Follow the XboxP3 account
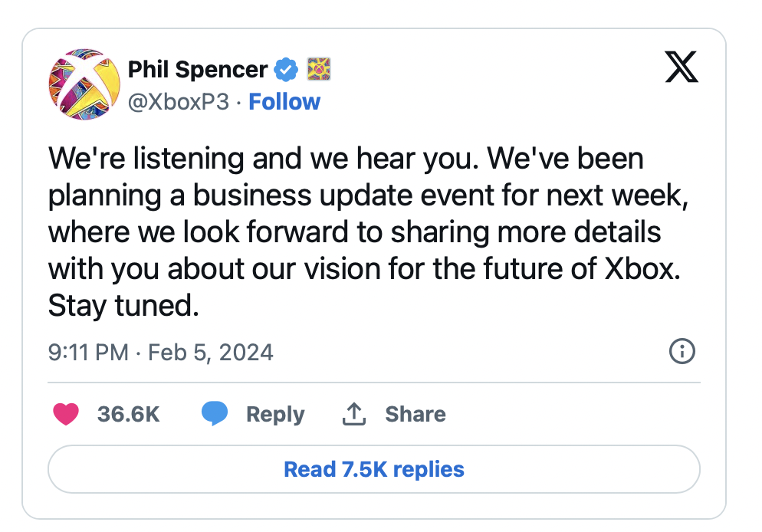The width and height of the screenshot is (762, 532). point(284,102)
